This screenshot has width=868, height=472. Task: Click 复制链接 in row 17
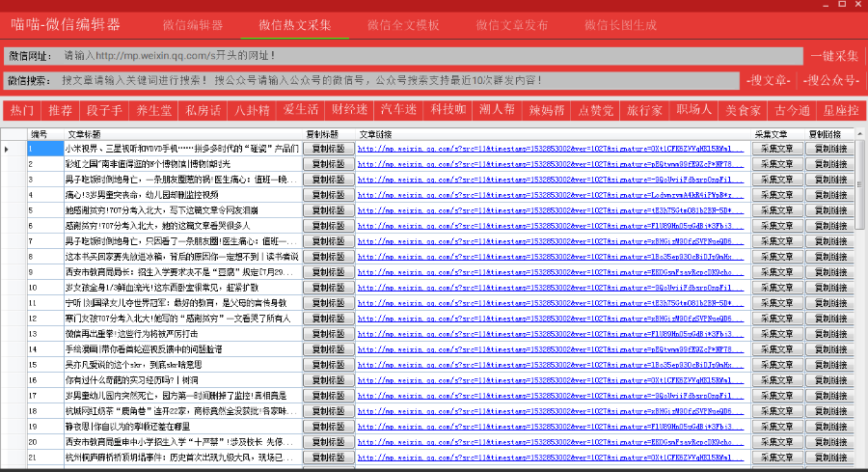point(831,396)
